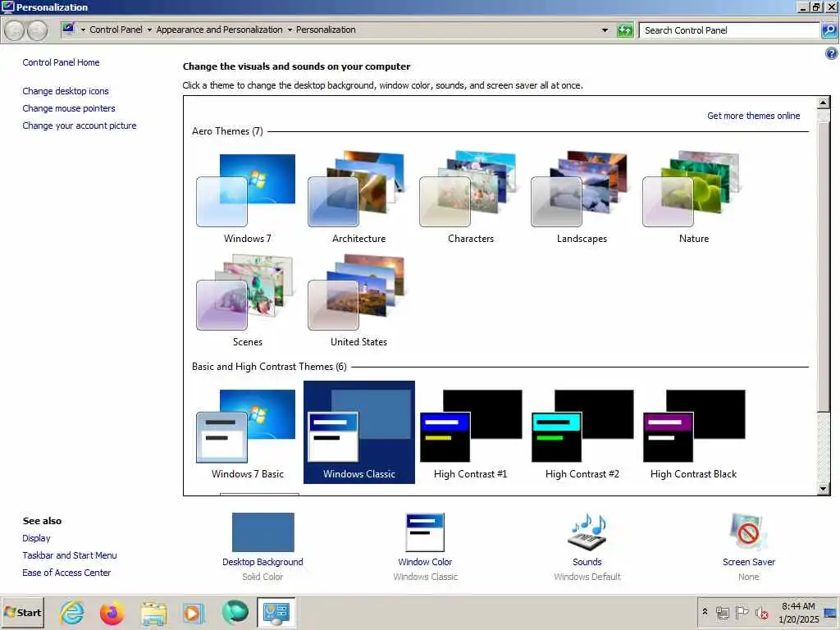Select the High Contrast Black theme
This screenshot has width=840, height=630.
pyautogui.click(x=693, y=433)
